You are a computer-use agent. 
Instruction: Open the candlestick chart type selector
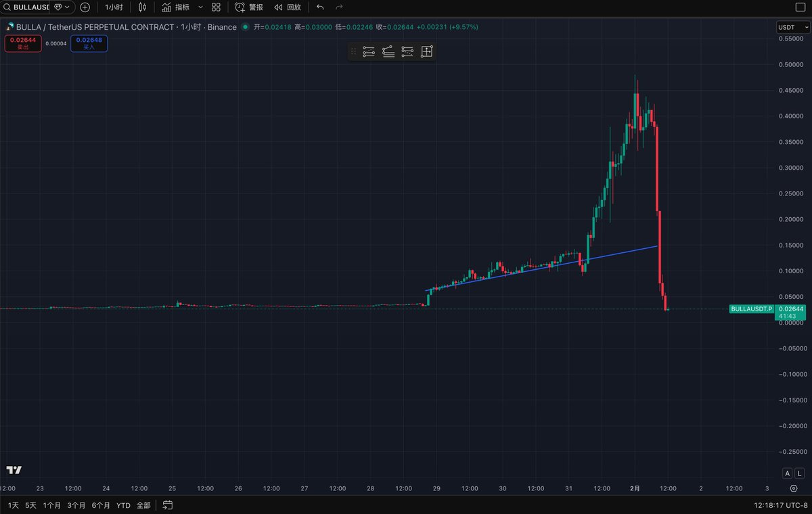142,7
